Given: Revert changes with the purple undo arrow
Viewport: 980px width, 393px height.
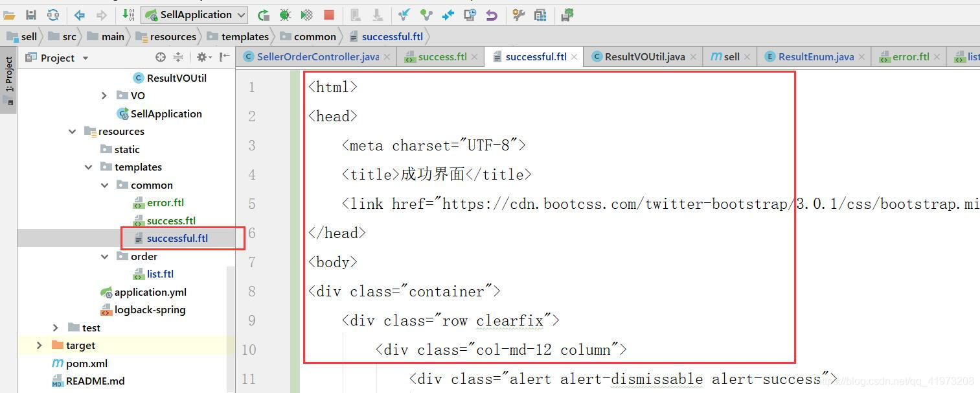Looking at the screenshot, I should pos(492,15).
